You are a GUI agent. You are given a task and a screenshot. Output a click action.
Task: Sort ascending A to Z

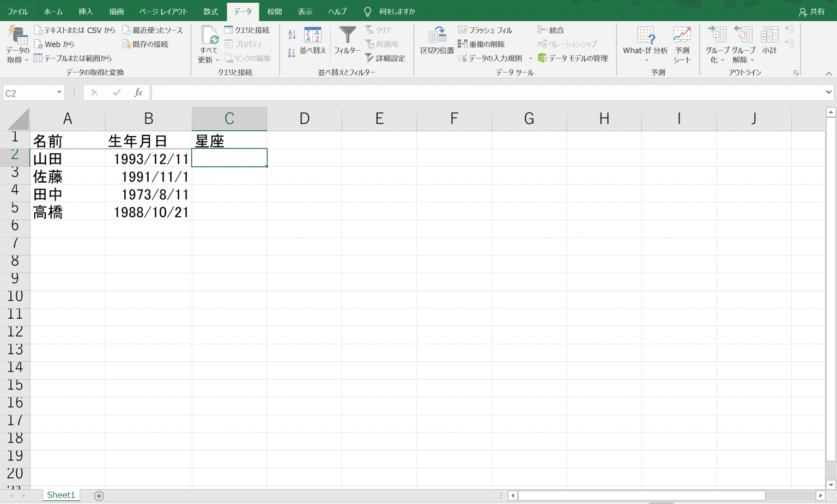(x=292, y=35)
